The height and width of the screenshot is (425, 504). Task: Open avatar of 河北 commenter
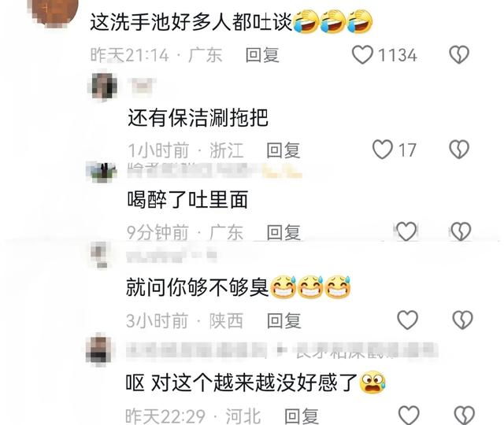point(98,349)
